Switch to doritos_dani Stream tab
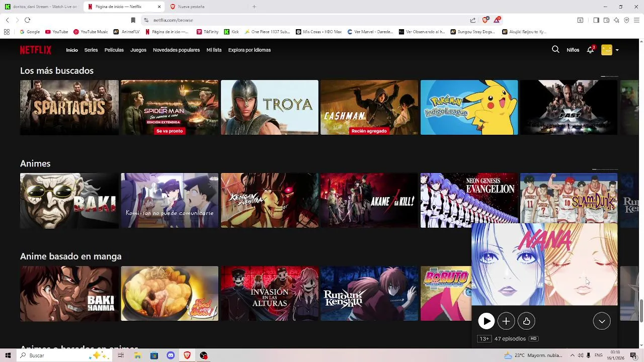The width and height of the screenshot is (644, 362). [41, 7]
